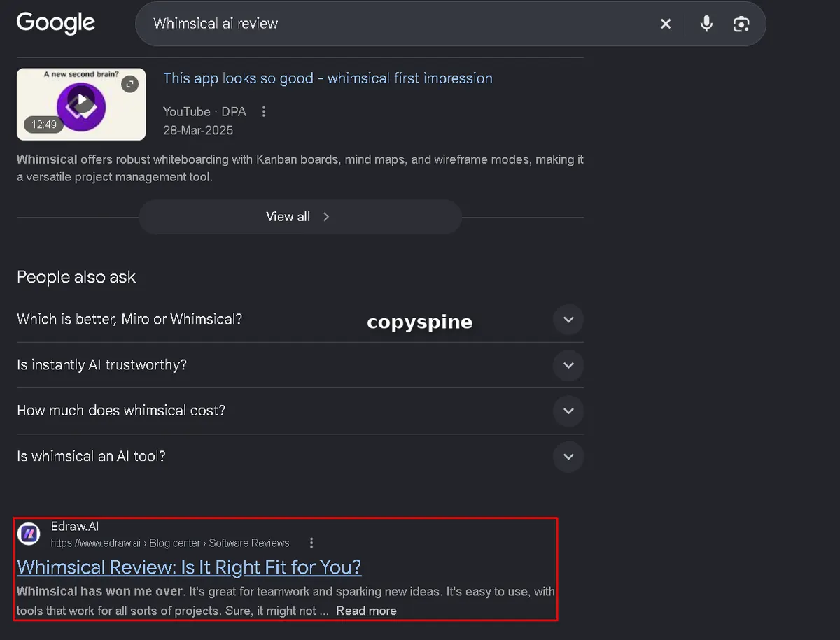Click the Google logo

click(x=56, y=23)
